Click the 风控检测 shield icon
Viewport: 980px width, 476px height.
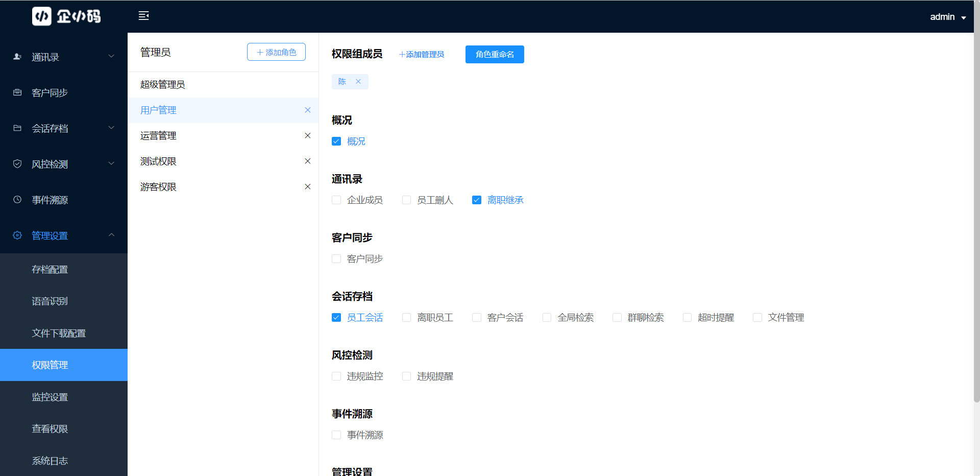click(17, 164)
